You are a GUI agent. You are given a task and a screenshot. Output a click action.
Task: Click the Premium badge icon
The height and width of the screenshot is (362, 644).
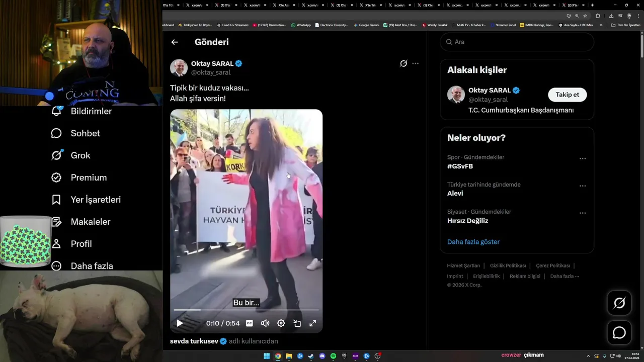(x=56, y=177)
